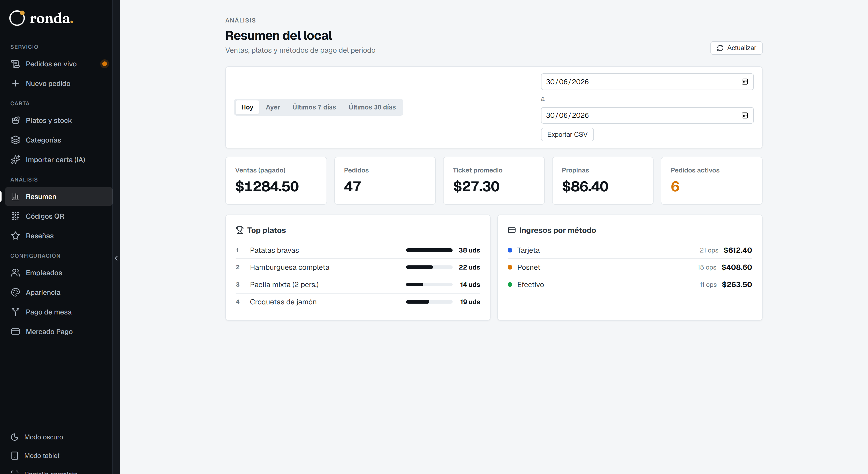Viewport: 868px width, 474px height.
Task: Click Croquetas de jamón progress bar
Action: pyautogui.click(x=429, y=302)
